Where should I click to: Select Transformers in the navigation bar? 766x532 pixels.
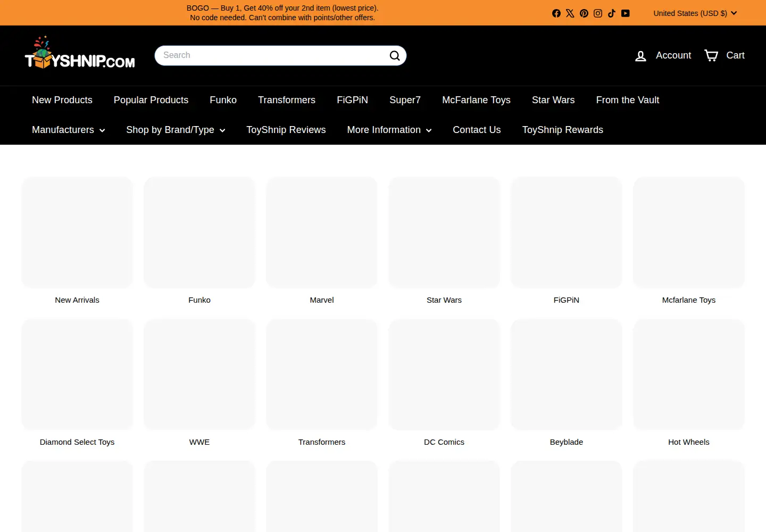coord(287,100)
